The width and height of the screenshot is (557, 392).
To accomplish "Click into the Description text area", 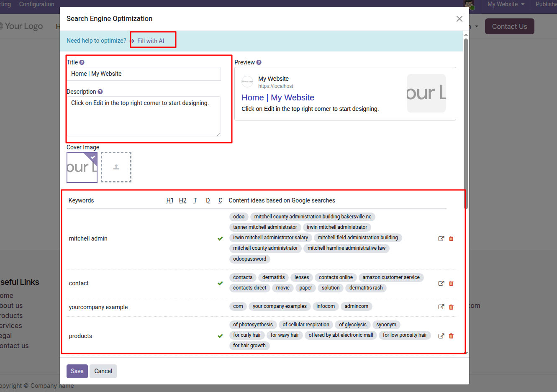I will pyautogui.click(x=144, y=116).
